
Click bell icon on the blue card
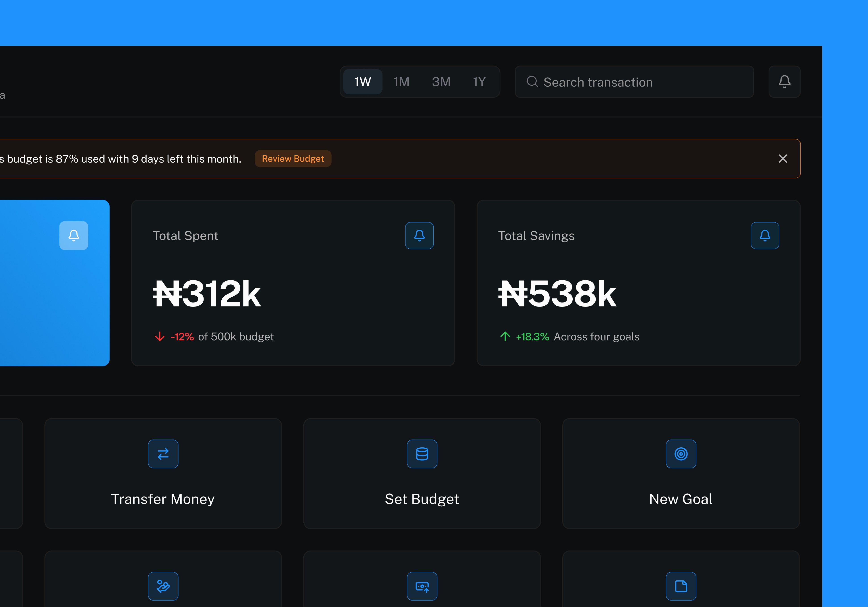tap(74, 236)
